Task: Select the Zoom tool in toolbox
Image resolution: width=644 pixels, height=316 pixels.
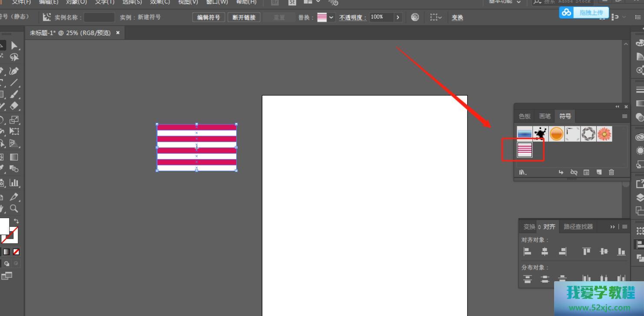Action: (x=14, y=209)
